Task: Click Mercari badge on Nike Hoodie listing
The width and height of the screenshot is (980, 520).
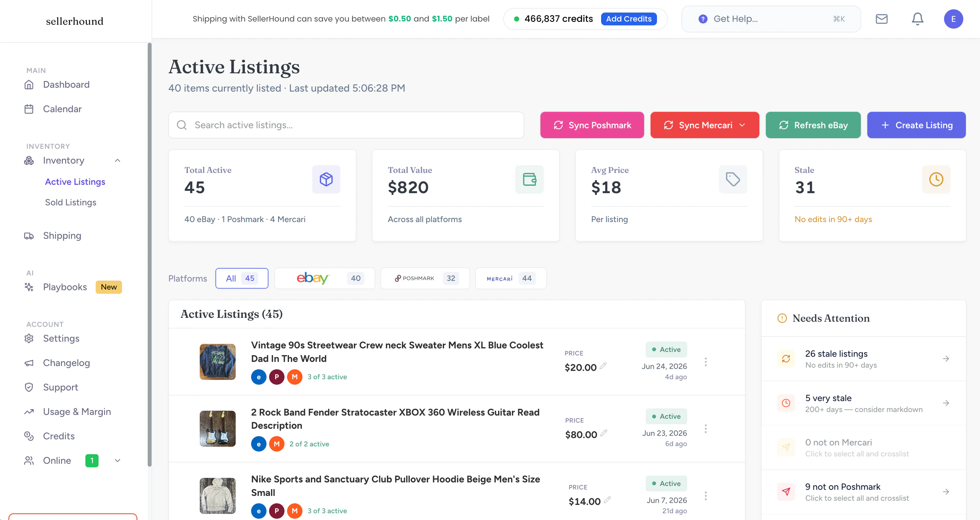Action: 294,511
